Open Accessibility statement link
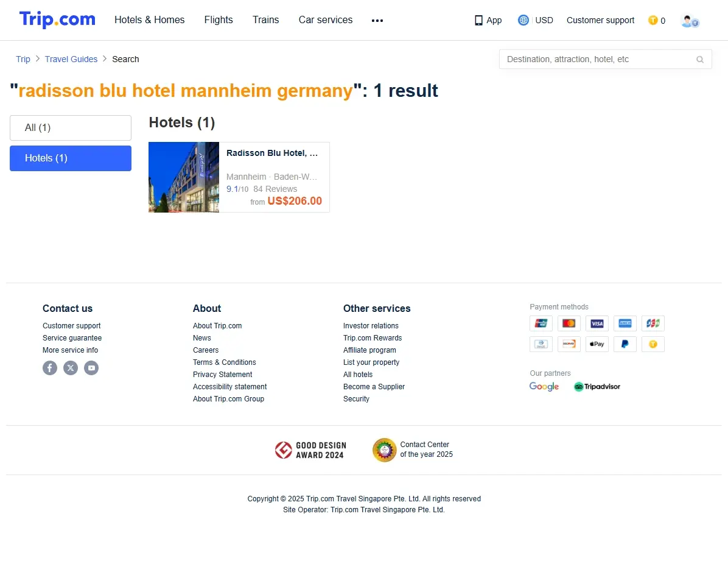 [230, 387]
